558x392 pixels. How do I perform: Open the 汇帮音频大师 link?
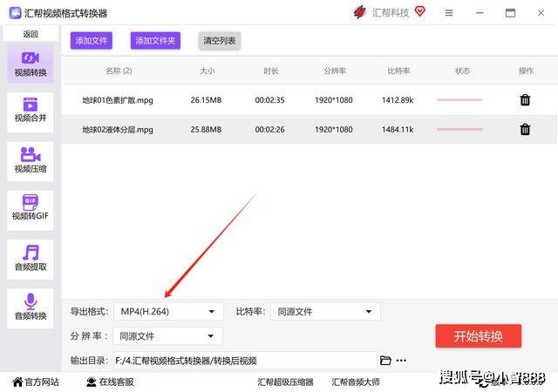(x=356, y=382)
